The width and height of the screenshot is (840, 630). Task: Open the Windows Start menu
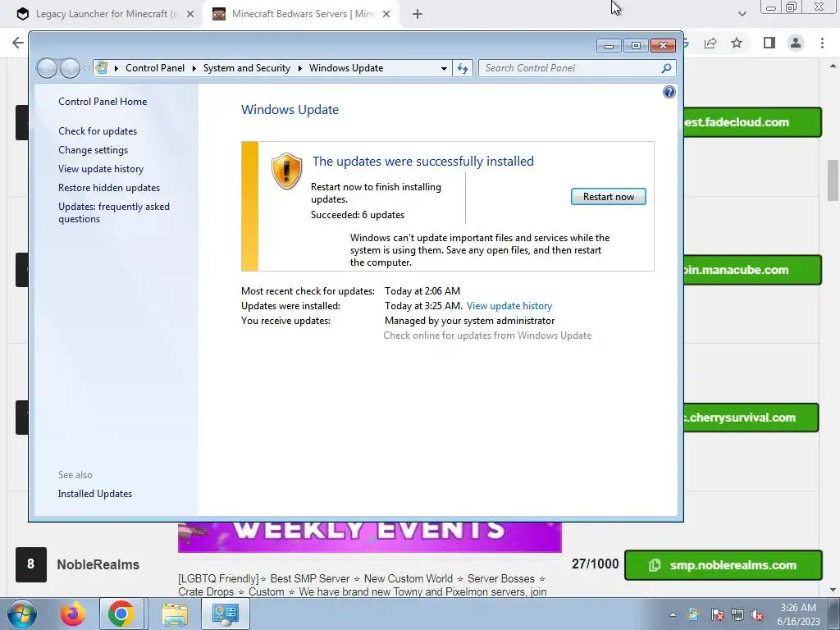pyautogui.click(x=22, y=614)
